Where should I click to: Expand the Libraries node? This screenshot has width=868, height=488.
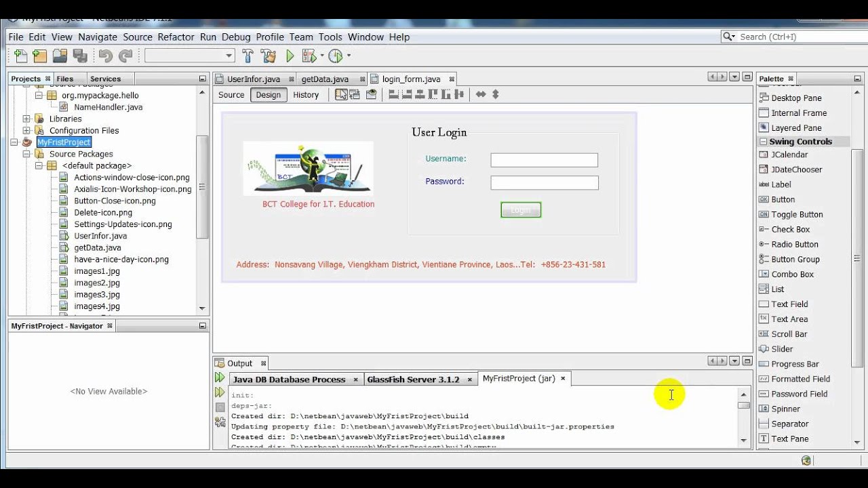point(26,119)
